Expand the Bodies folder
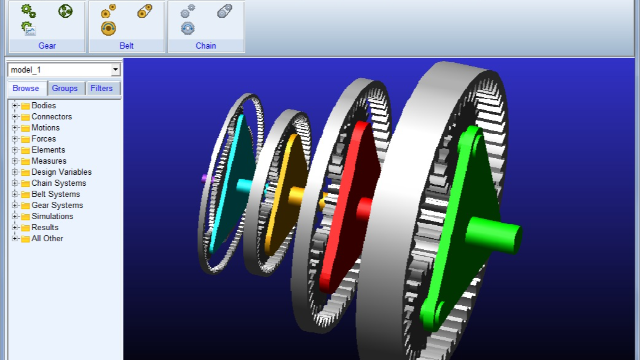This screenshot has width=640, height=360. click(15, 106)
